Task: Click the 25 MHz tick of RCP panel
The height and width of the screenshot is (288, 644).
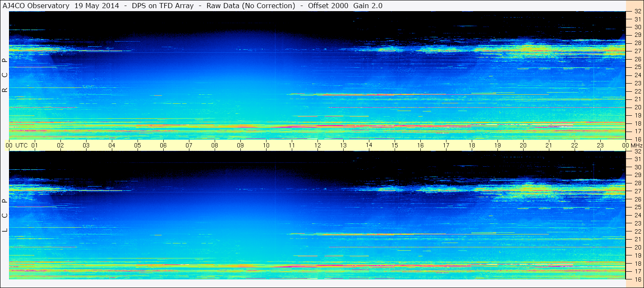Action: 638,67
